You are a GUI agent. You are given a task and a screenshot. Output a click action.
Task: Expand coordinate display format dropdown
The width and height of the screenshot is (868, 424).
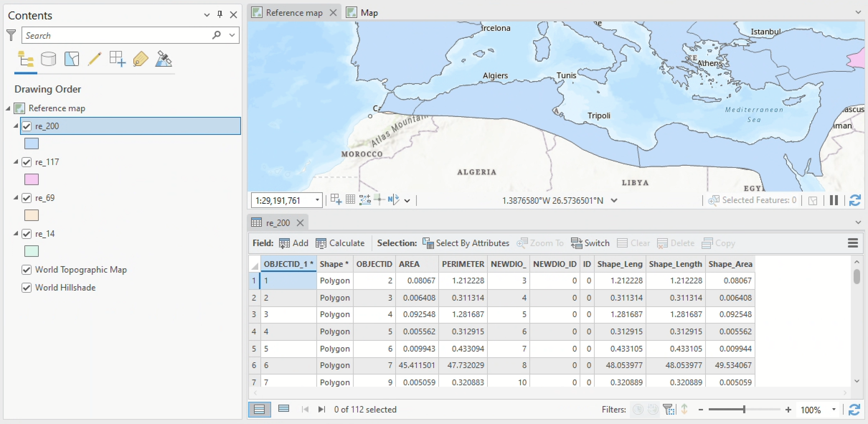[x=614, y=201]
